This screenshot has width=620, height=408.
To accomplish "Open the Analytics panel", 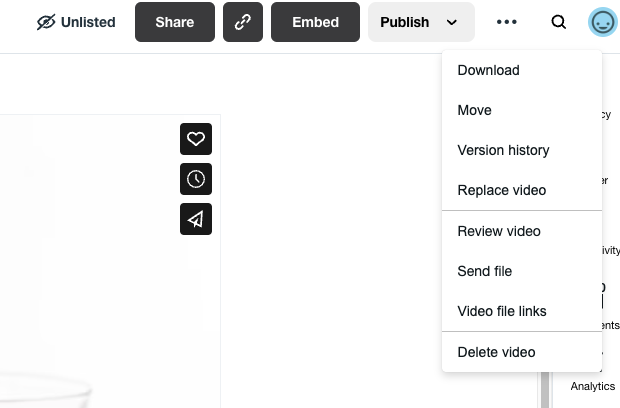I will click(x=593, y=386).
